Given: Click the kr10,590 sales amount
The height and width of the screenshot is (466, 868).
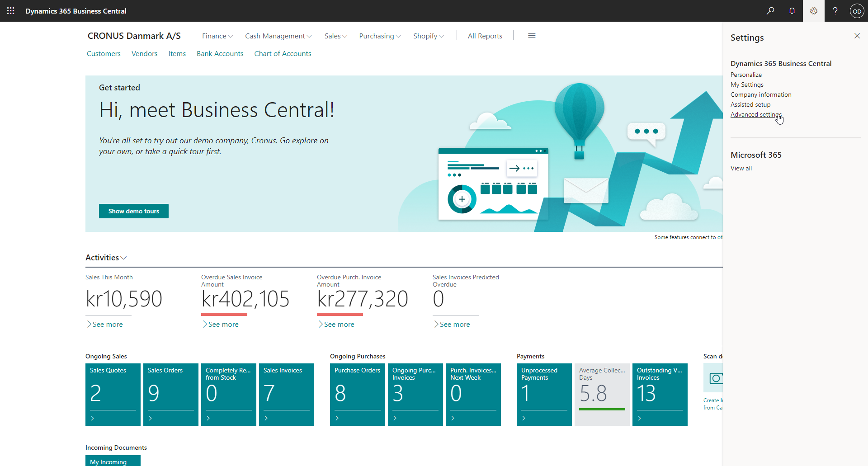Looking at the screenshot, I should pyautogui.click(x=124, y=299).
